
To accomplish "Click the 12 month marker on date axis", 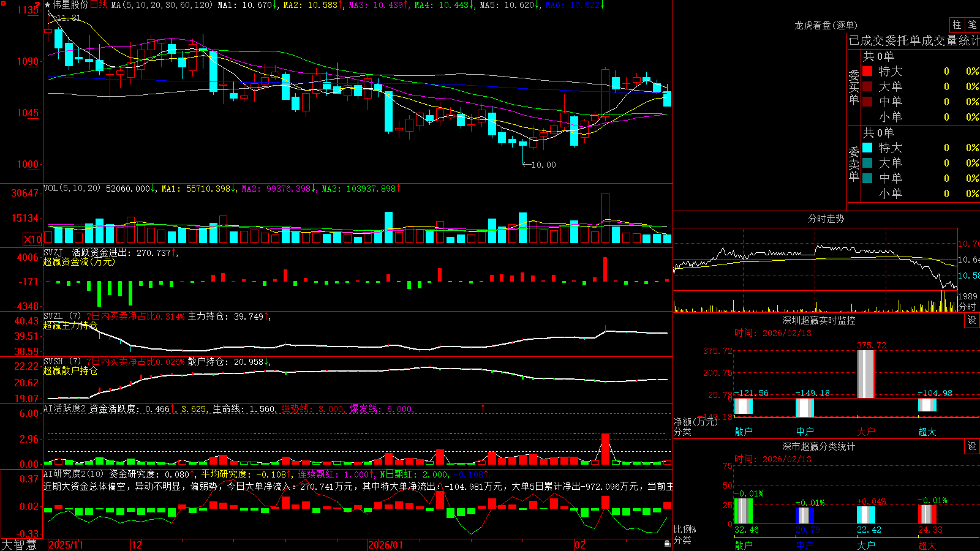I will pyautogui.click(x=137, y=545).
